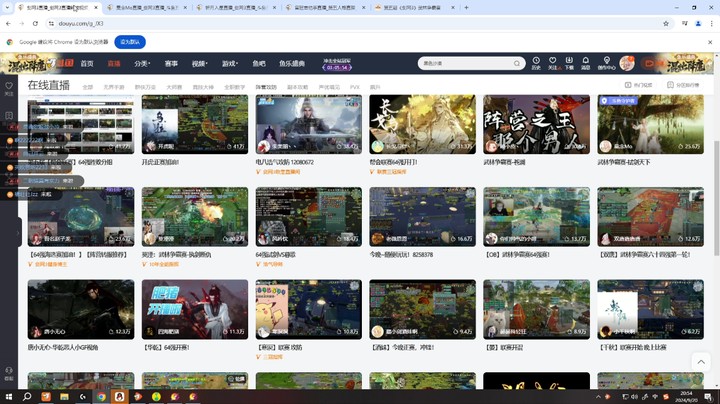This screenshot has height=404, width=720.
Task: Open the 创作中心 icon in top nav
Action: tap(607, 62)
